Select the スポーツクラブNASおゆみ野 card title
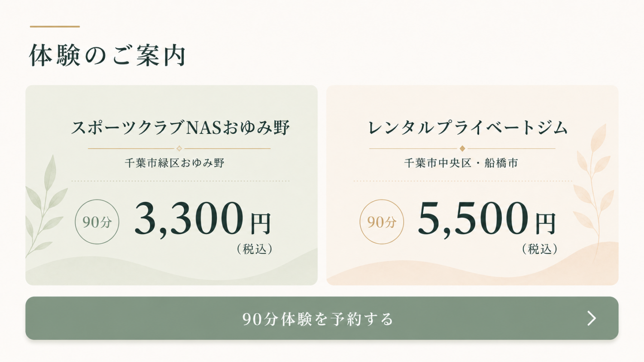 (180, 128)
